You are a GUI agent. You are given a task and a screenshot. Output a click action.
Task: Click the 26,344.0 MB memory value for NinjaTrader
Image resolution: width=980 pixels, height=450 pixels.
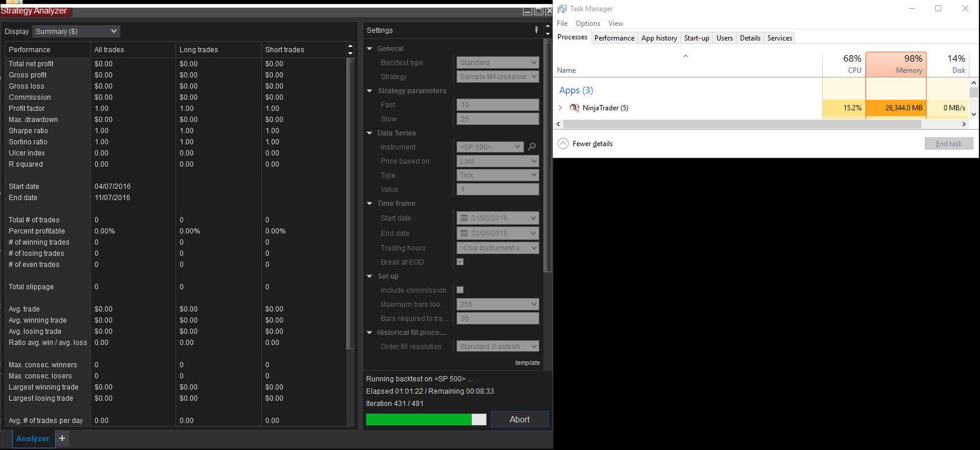point(904,108)
